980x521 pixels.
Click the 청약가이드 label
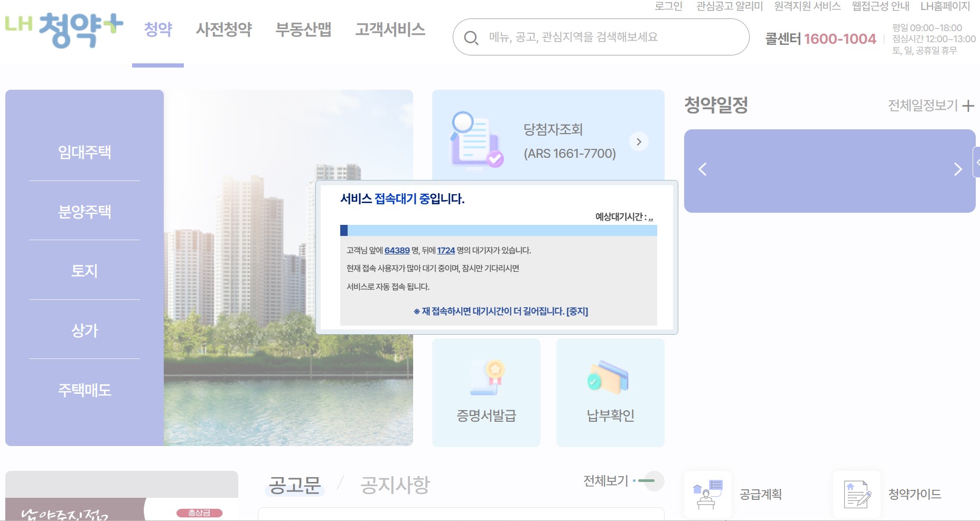[x=914, y=495]
